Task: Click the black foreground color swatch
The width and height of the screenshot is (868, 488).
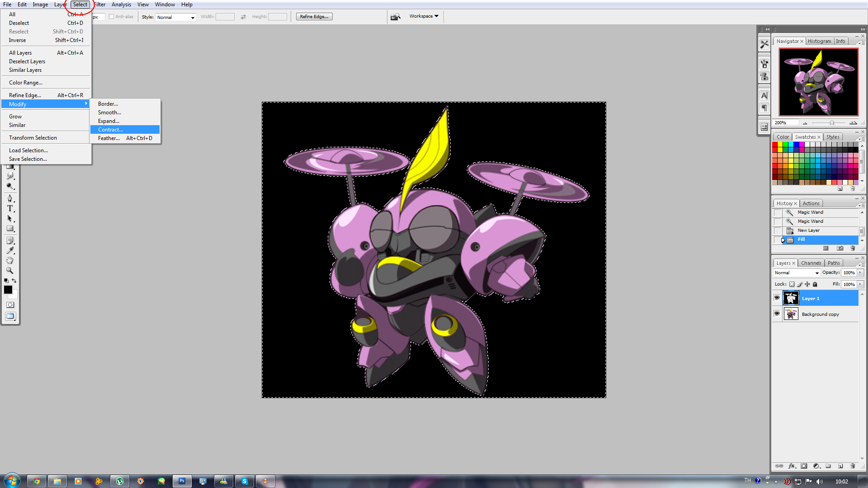Action: pos(8,290)
